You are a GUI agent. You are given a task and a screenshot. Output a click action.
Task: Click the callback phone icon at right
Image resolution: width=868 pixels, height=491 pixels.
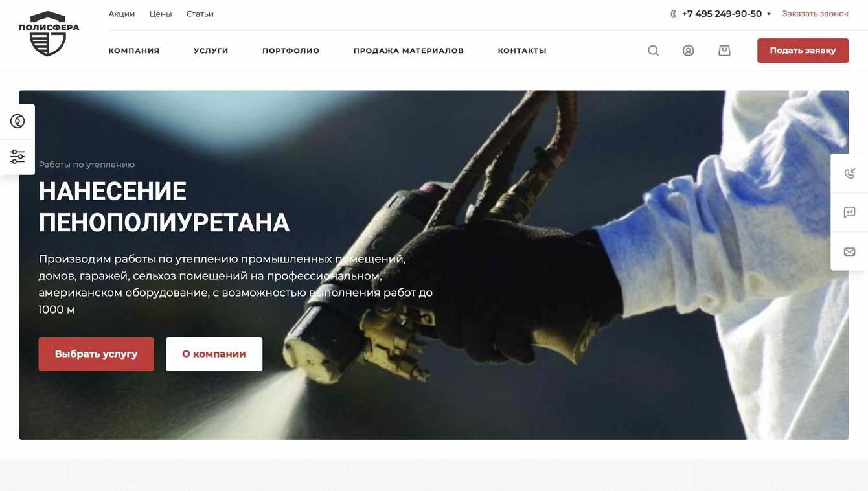coord(849,173)
